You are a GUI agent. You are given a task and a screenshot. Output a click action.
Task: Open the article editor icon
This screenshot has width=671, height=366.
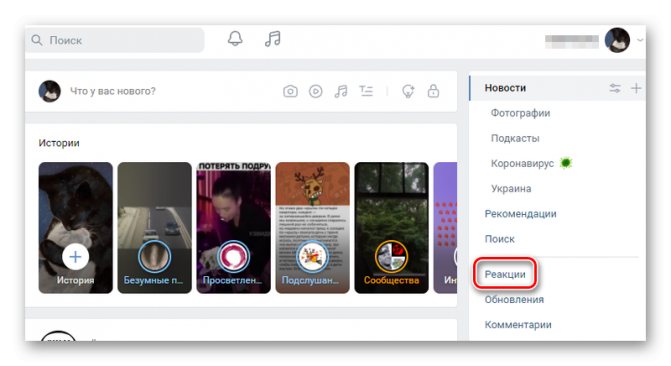point(366,91)
